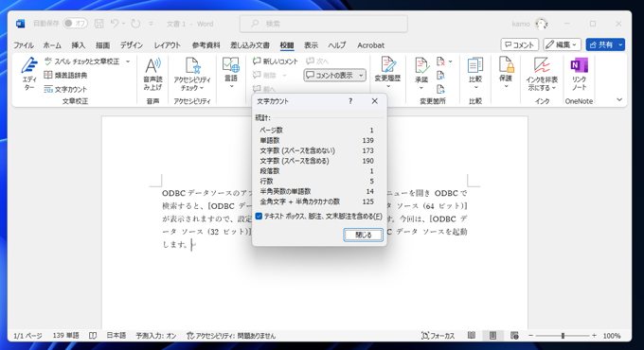
Task: Open the File (ファイル) tab
Action: coord(24,45)
